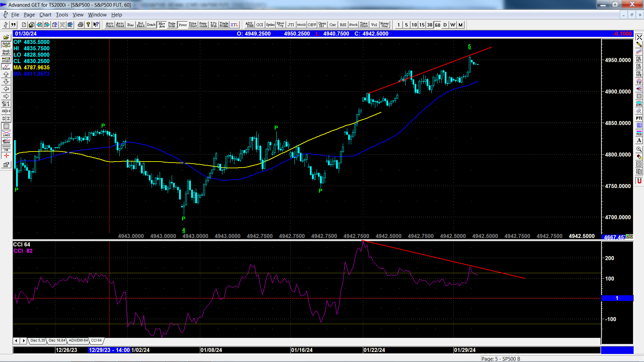Click the Trade Profile button
644x362 pixels.
coord(224,25)
